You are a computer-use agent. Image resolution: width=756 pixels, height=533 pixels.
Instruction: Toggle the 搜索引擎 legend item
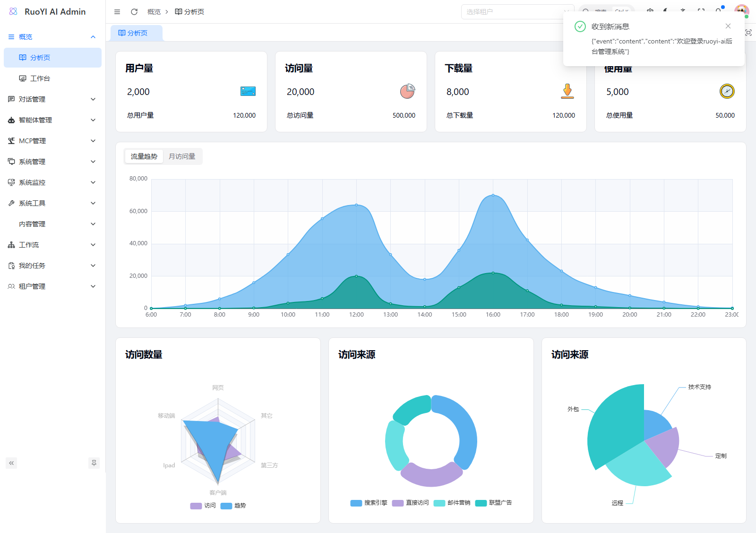click(369, 503)
